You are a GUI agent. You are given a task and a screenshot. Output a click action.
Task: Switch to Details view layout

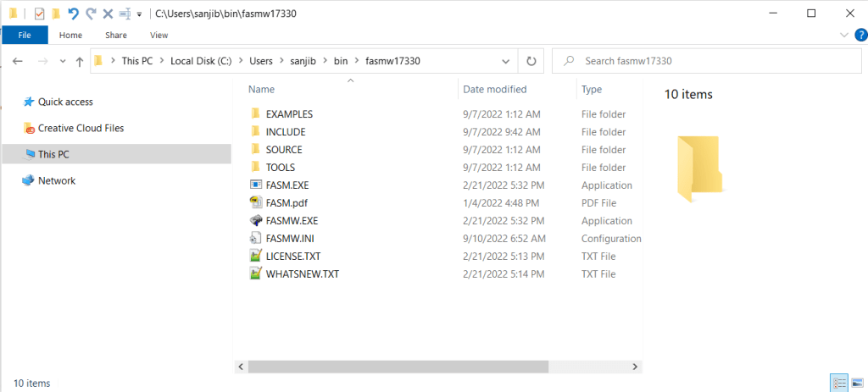[x=838, y=384]
